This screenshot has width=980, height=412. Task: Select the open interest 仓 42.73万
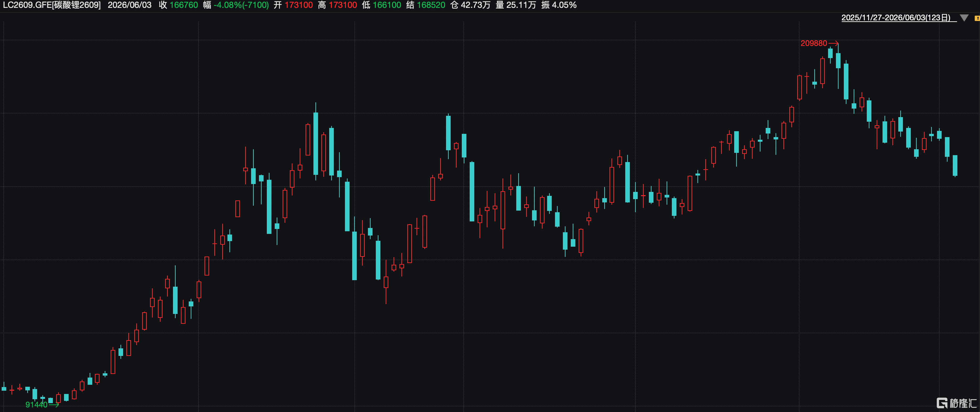coord(470,5)
